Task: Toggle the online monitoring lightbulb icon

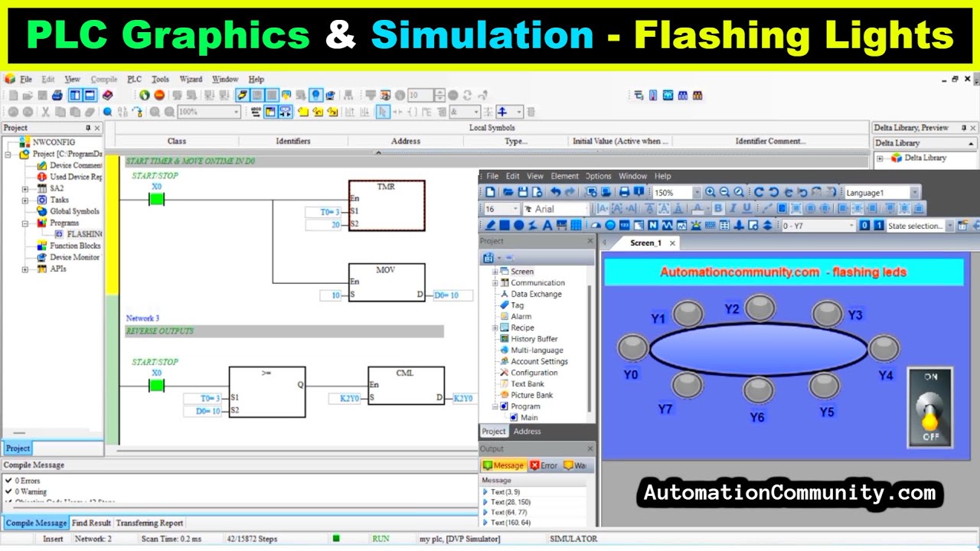Action: 315,96
